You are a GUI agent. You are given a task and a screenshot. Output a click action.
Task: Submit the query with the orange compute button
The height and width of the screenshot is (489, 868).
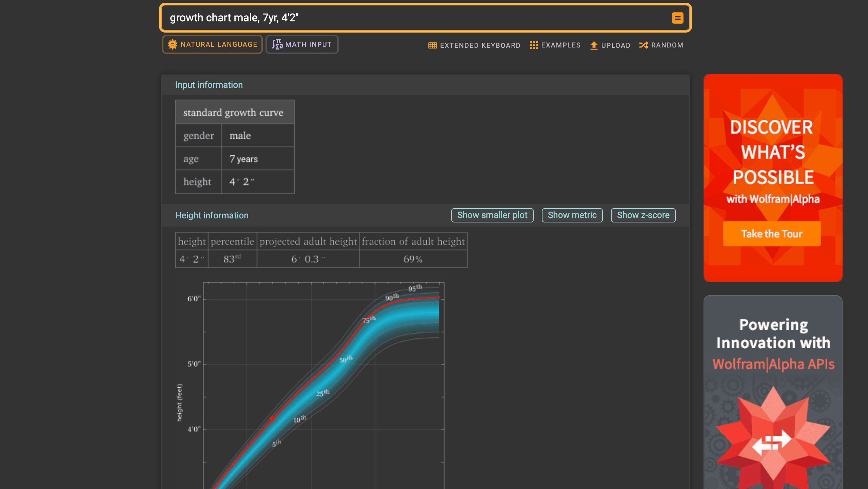pyautogui.click(x=678, y=18)
